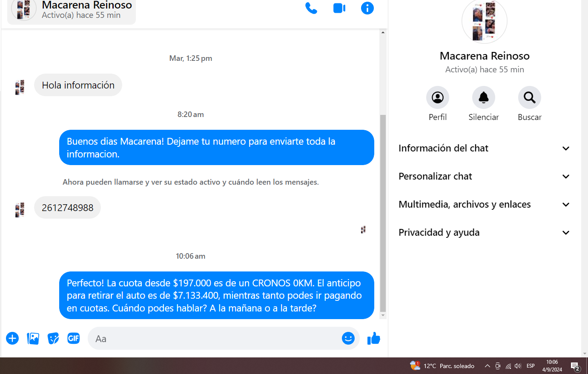Click the '2612748988' phone number message
Screen dimensions: 588x374
67,208
